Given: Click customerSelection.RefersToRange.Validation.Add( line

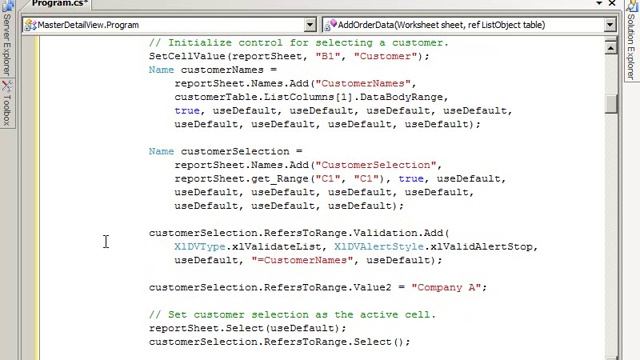Looking at the screenshot, I should pyautogui.click(x=299, y=233).
